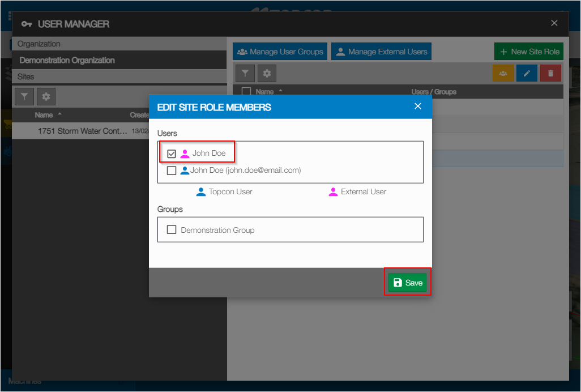
Task: Click the Created column header in Sites
Action: [139, 115]
